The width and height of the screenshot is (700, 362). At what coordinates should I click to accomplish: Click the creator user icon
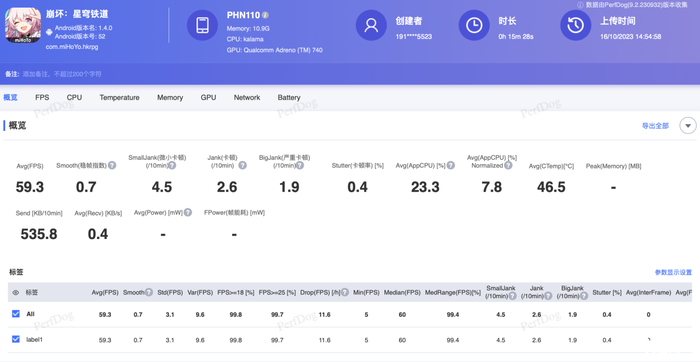tap(371, 25)
